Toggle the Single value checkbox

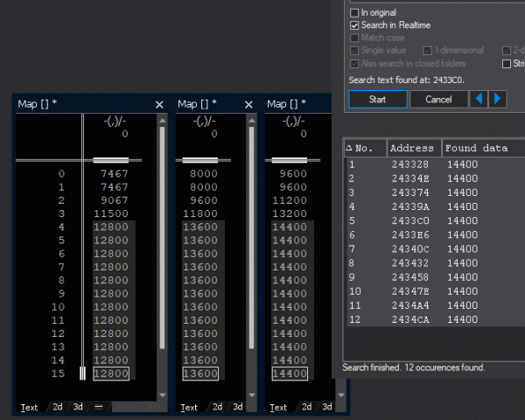pos(354,51)
